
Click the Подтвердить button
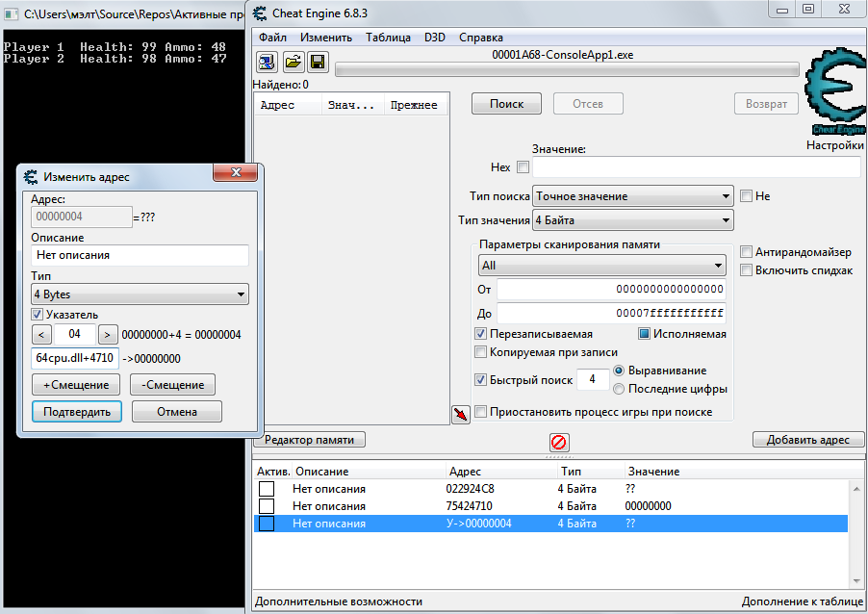point(76,412)
